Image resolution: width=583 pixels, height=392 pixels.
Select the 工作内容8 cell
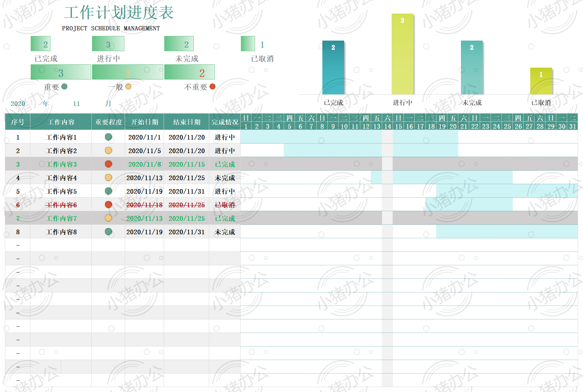point(61,232)
